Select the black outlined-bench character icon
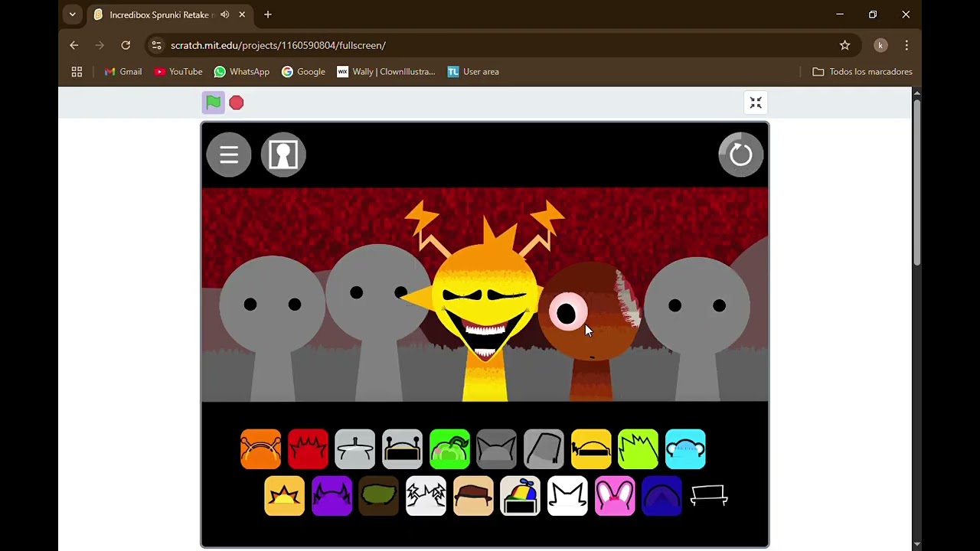Viewport: 980px width, 551px height. (x=709, y=496)
